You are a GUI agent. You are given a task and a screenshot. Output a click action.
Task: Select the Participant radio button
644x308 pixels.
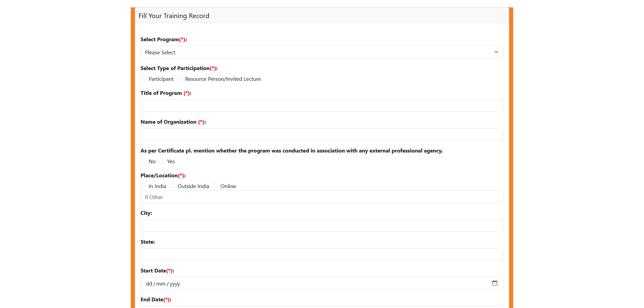point(143,78)
